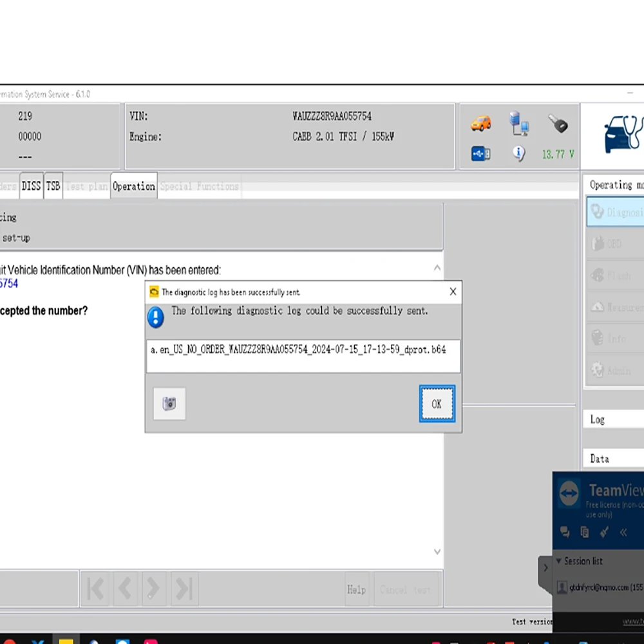The width and height of the screenshot is (644, 644).
Task: Open TeamViewer file transfer icon
Action: (585, 533)
